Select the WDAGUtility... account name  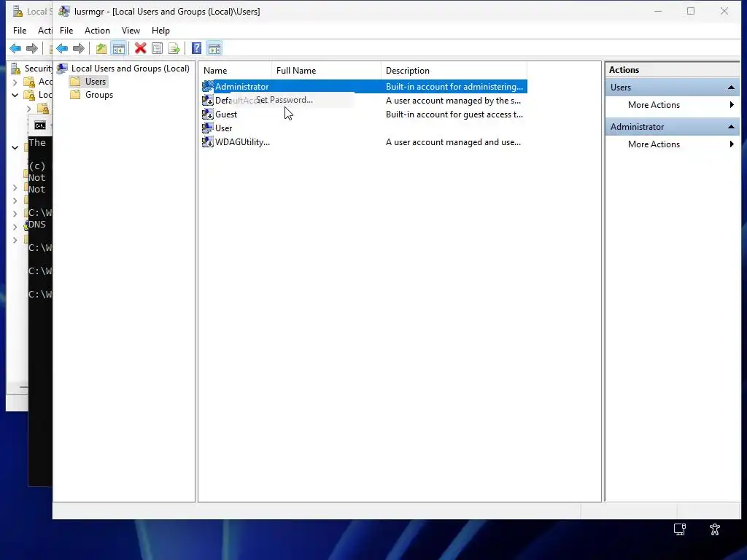(x=242, y=142)
